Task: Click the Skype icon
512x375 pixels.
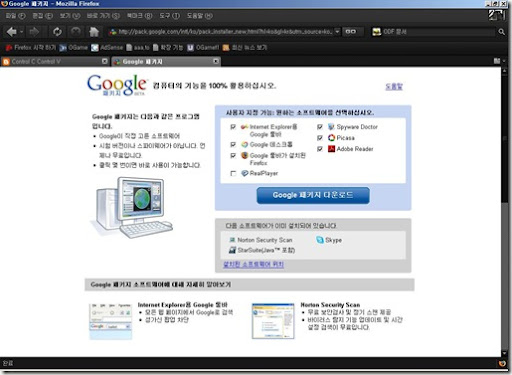Action: click(x=320, y=240)
